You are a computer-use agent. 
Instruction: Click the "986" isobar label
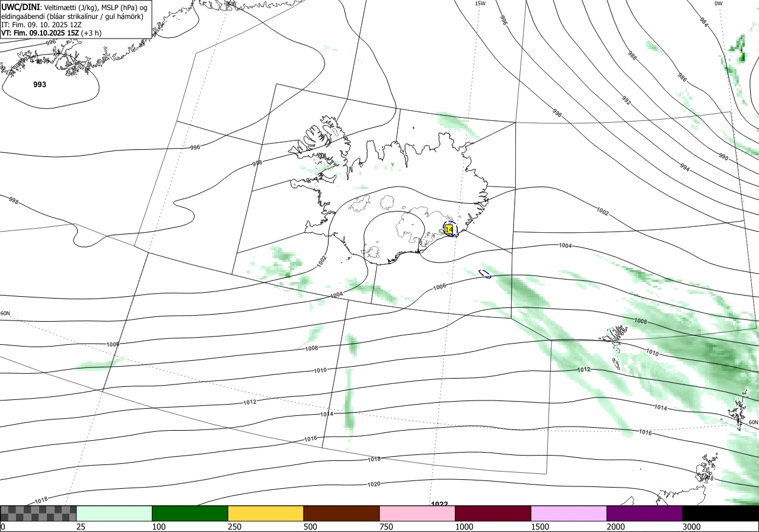click(x=683, y=78)
